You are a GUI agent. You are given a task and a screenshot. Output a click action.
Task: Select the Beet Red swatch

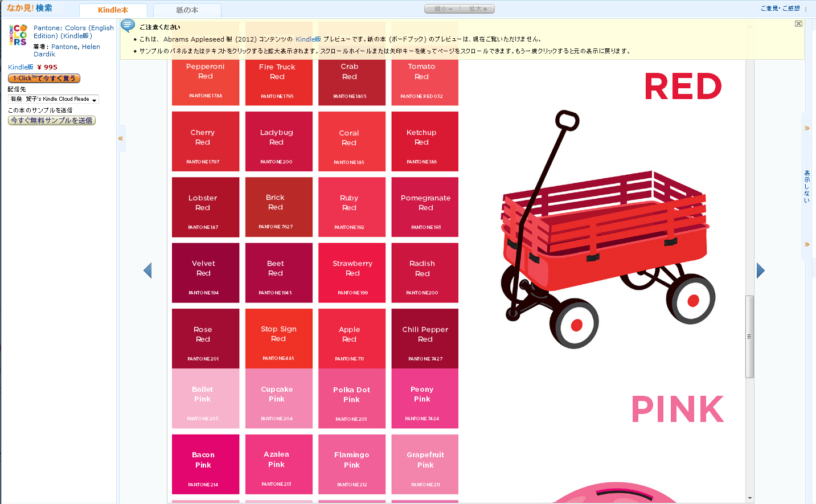[279, 273]
